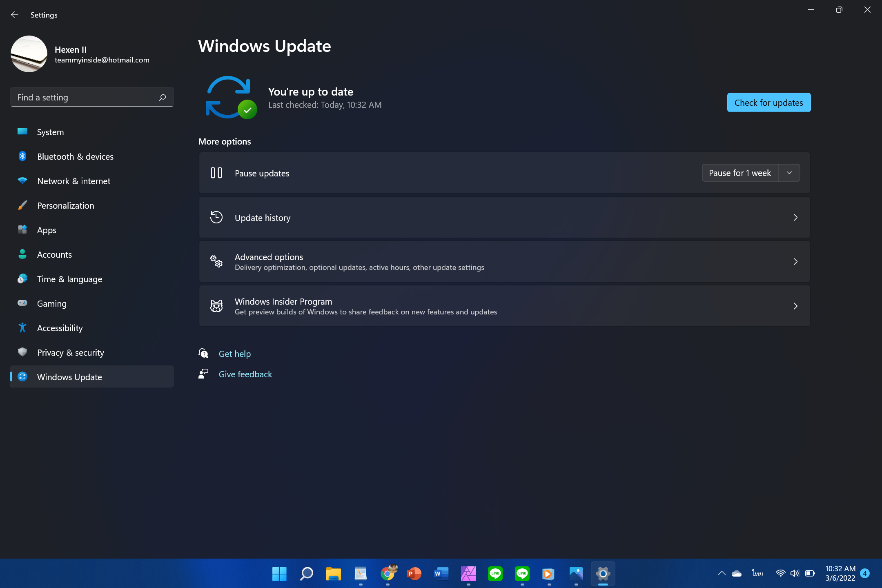Click the Windows Update icon in sidebar
The height and width of the screenshot is (588, 882).
tap(22, 376)
